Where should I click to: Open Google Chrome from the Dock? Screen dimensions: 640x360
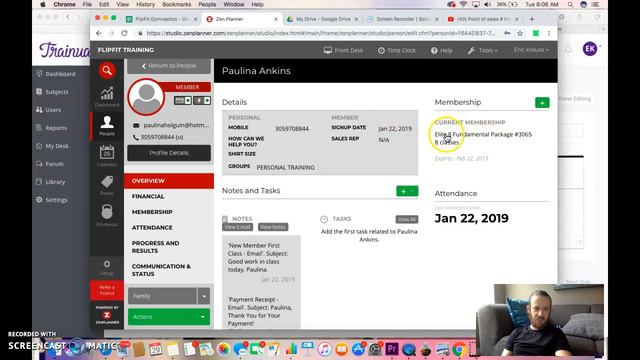click(460, 349)
